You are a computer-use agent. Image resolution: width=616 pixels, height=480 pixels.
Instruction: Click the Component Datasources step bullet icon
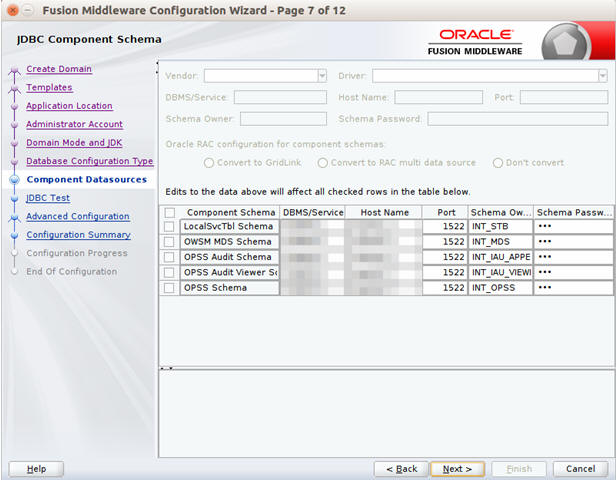pyautogui.click(x=15, y=180)
